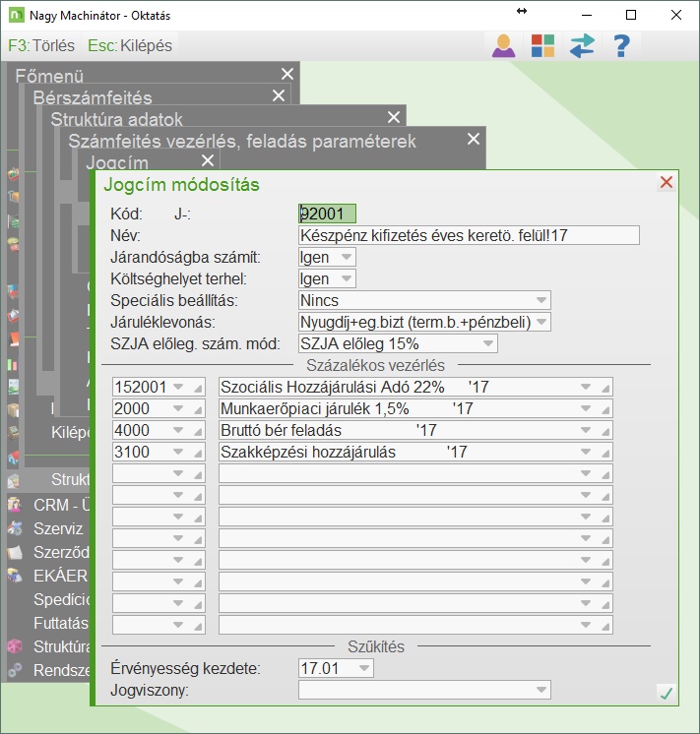Open the Járandóságba számít dropdown
700x734 pixels.
point(346,257)
